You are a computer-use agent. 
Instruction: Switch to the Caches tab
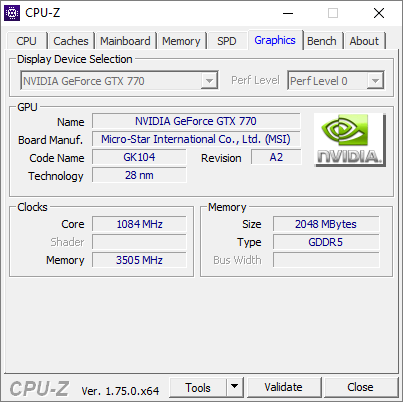[71, 41]
